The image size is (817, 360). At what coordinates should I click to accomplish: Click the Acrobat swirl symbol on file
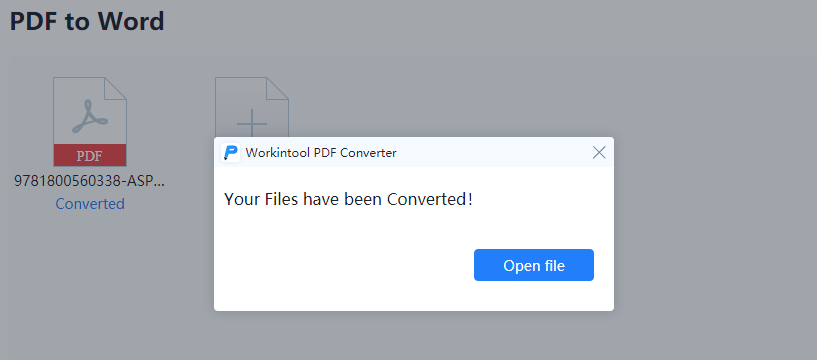coord(90,116)
